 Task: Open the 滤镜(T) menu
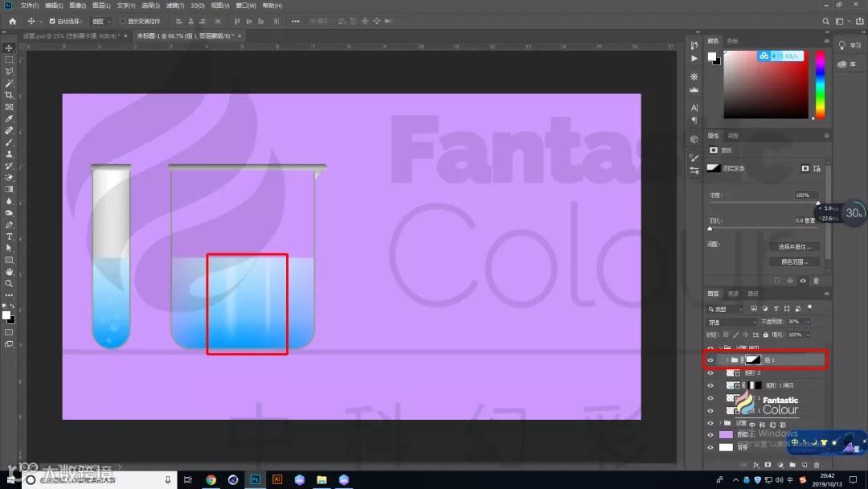(175, 6)
